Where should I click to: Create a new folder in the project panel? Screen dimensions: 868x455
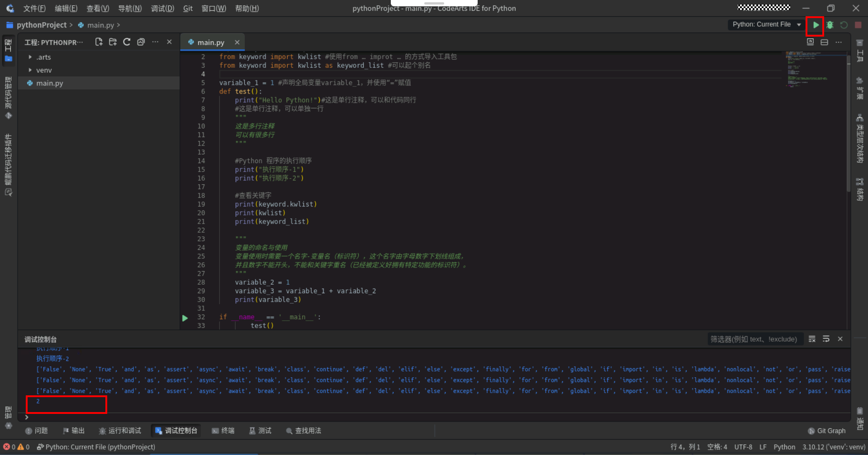pyautogui.click(x=113, y=42)
